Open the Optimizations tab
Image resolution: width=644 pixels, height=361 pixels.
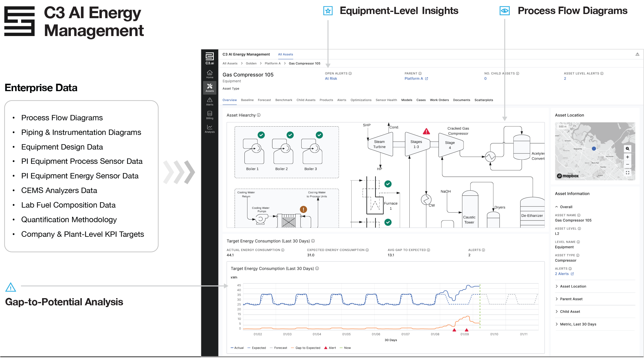coord(361,100)
